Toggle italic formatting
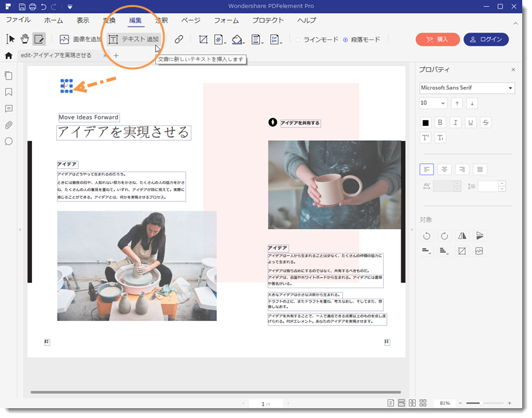532x418 pixels. 456,123
